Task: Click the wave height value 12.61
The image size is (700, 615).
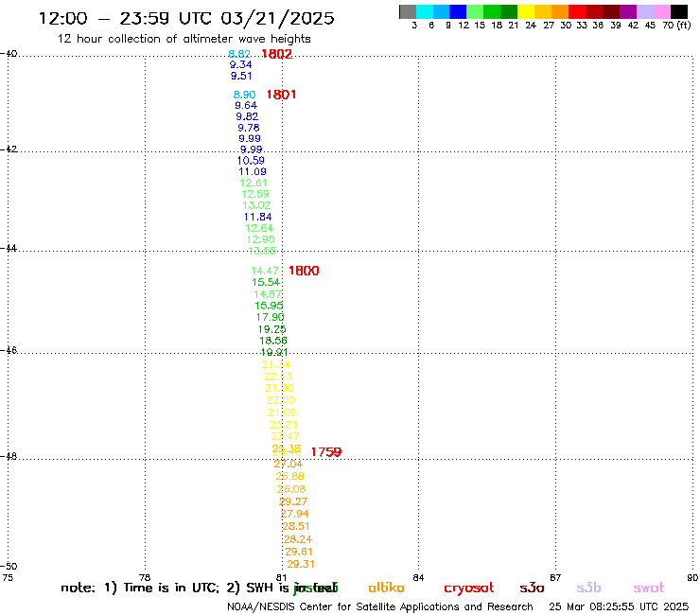Action: click(x=254, y=183)
